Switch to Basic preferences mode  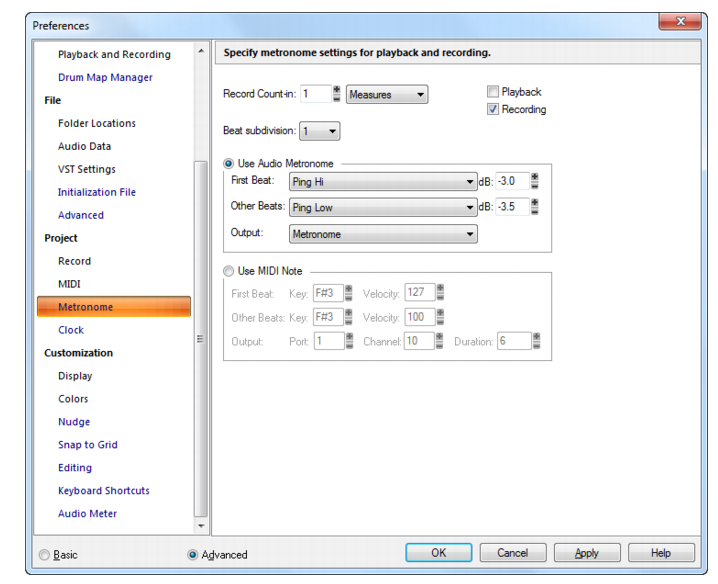click(x=44, y=555)
